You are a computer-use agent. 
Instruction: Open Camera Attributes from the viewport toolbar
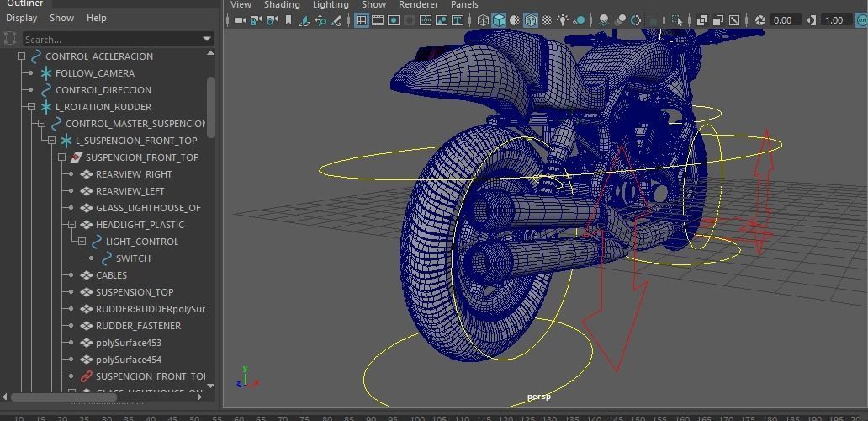point(272,20)
